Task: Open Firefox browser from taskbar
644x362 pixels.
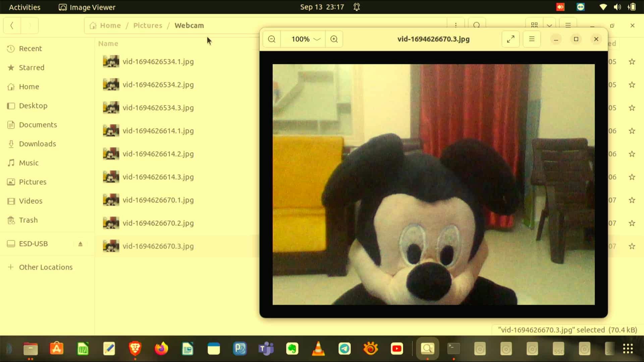Action: tap(161, 349)
